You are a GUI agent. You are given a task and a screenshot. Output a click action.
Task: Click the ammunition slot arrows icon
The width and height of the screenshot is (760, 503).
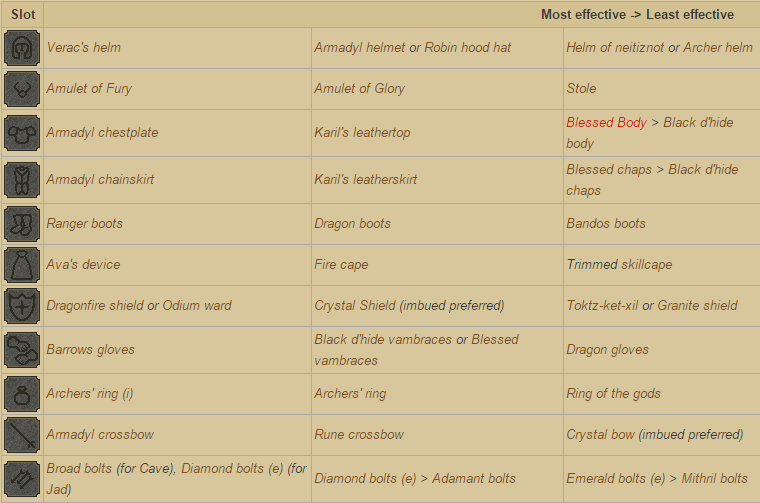(x=22, y=479)
